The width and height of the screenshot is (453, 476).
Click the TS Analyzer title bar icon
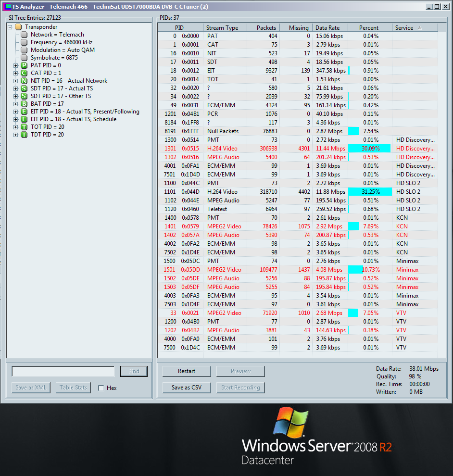click(x=7, y=6)
